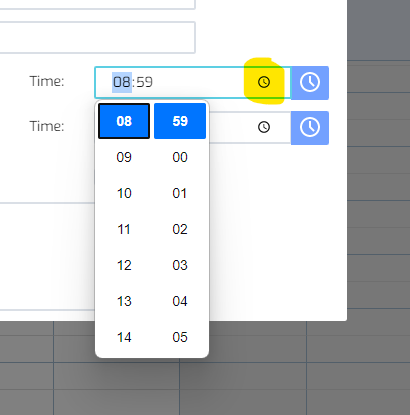Choose minute 03 in the picker
This screenshot has width=410, height=415.
click(x=180, y=265)
